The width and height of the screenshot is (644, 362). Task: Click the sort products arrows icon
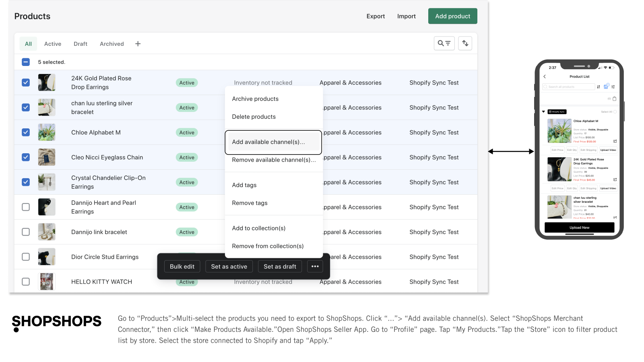coord(465,43)
